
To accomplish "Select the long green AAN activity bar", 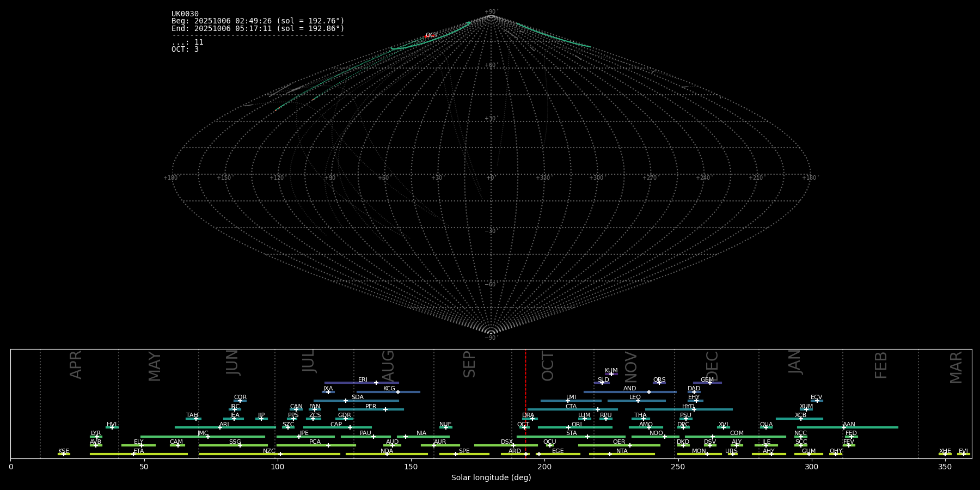I will click(871, 427).
